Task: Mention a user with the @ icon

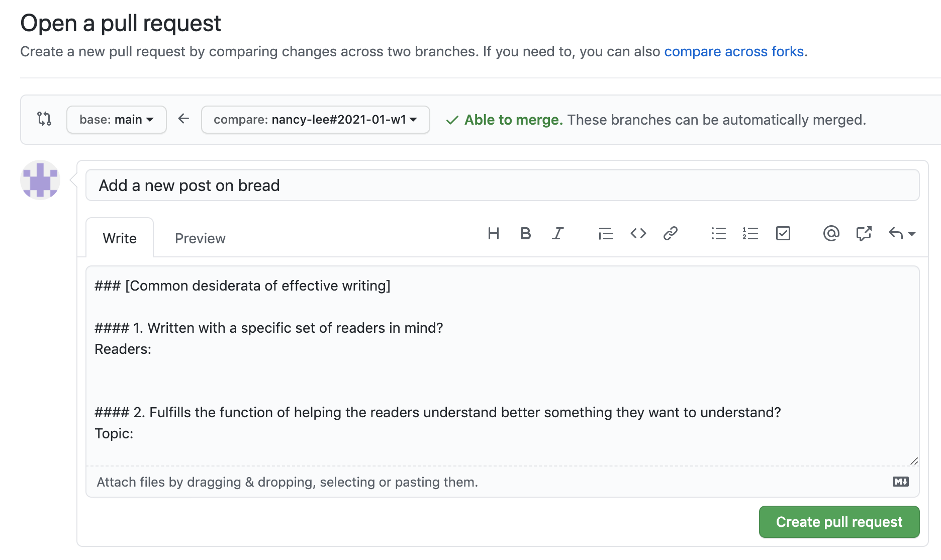Action: pyautogui.click(x=831, y=233)
